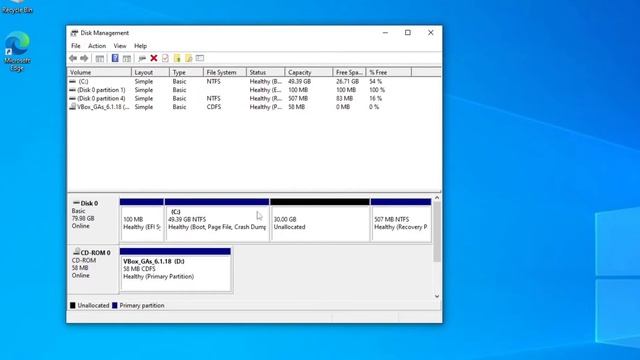
Task: Select the (C:) 49.39 GB NTFS partition block
Action: coord(217,220)
